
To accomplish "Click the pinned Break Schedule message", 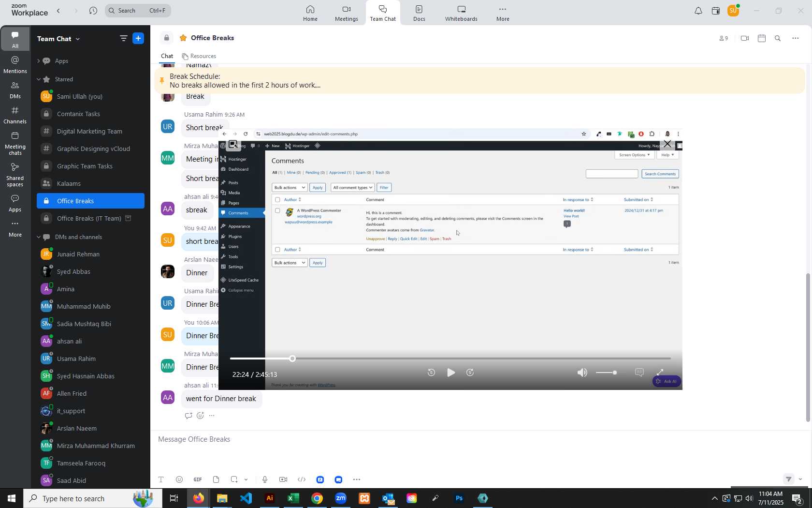I will point(479,81).
